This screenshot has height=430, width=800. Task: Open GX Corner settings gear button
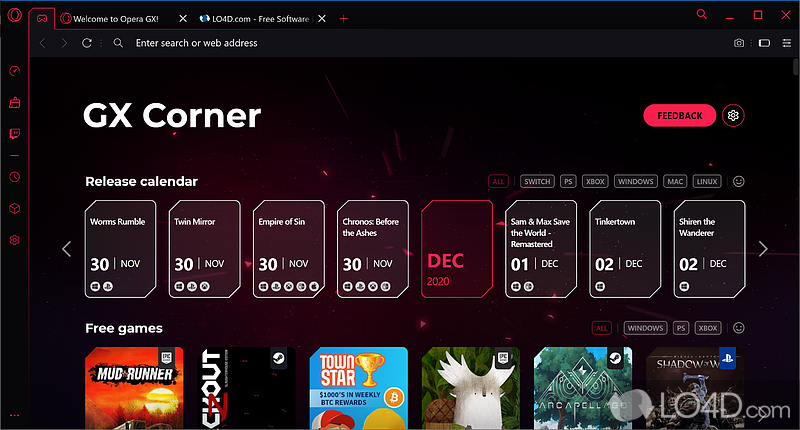733,115
